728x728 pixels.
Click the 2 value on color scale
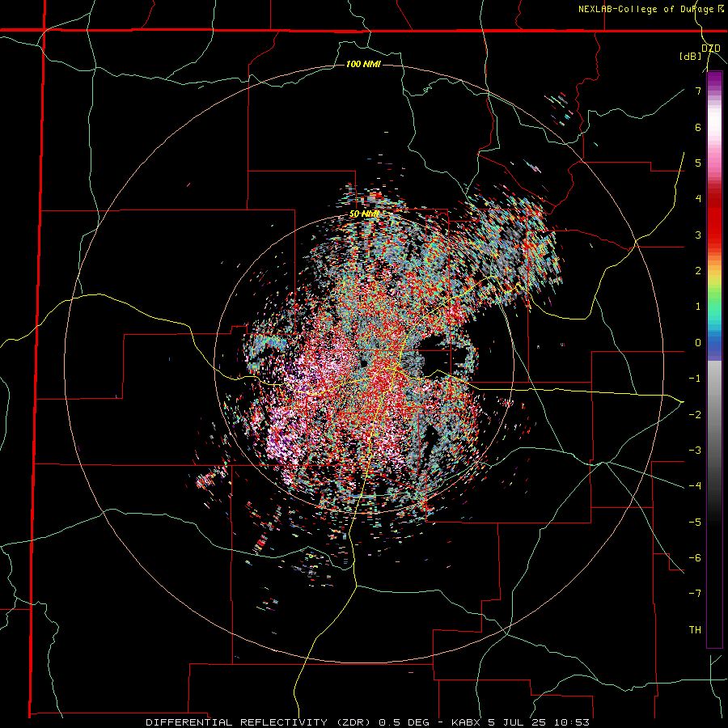[698, 271]
